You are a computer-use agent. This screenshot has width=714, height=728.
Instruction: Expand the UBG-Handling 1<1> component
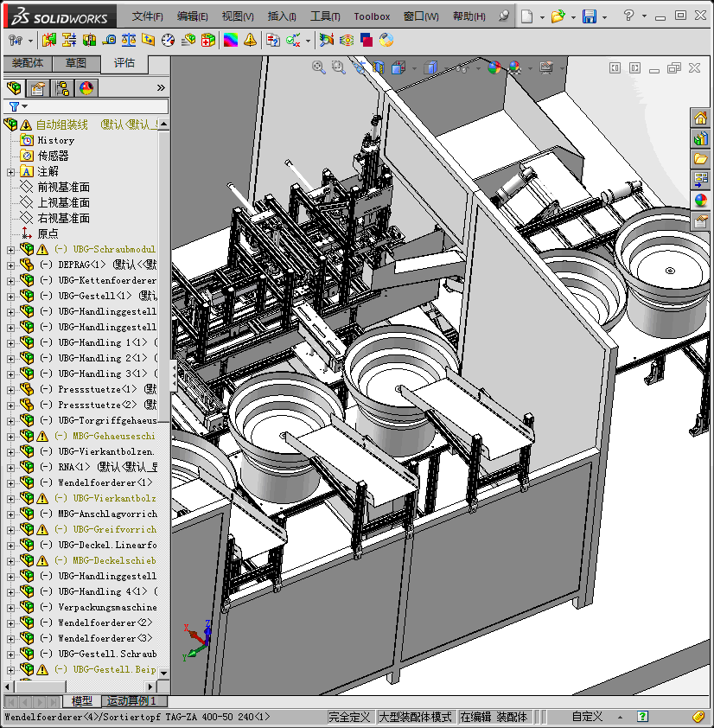pos(10,342)
